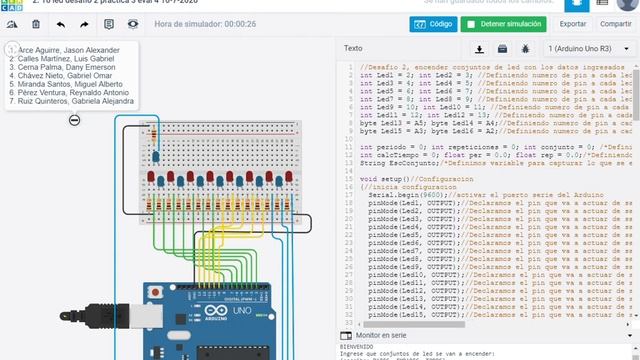Collapse serial monitor with right arrow
Viewport: 640px width, 360px height.
[x=630, y=336]
